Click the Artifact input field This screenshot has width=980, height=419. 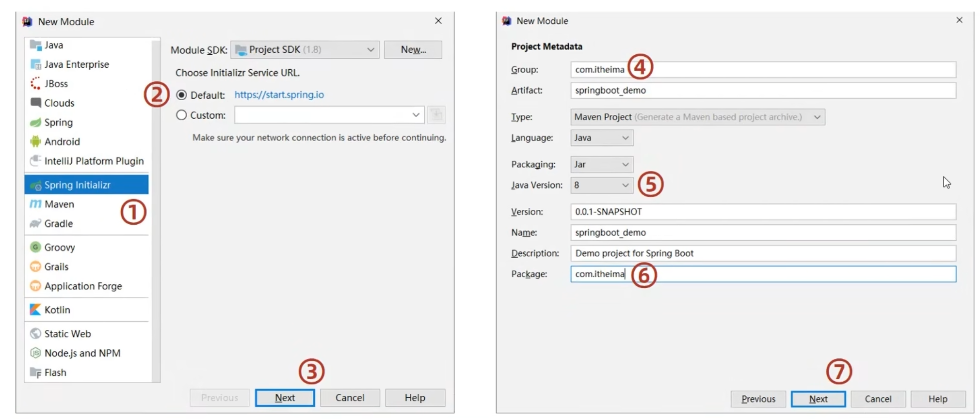pyautogui.click(x=763, y=90)
